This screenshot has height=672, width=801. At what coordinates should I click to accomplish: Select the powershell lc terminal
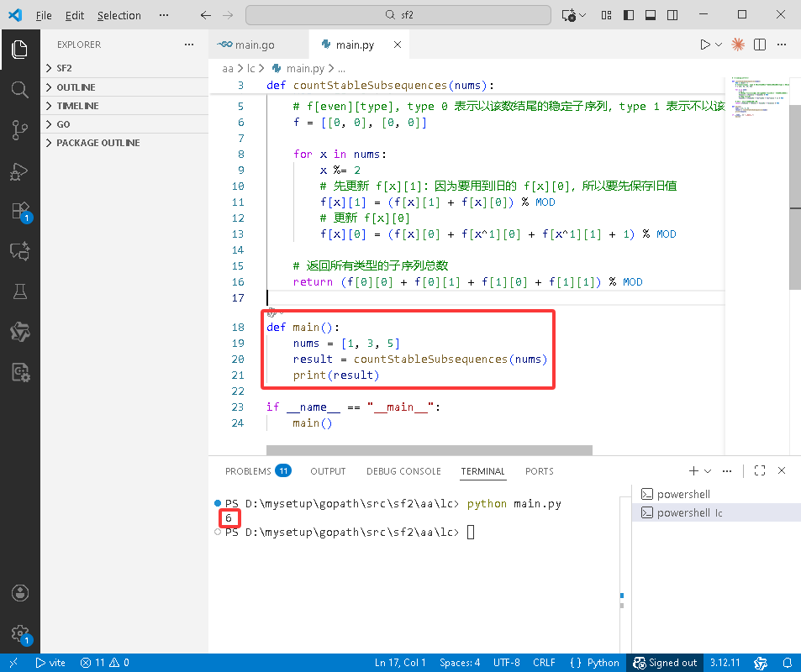pyautogui.click(x=716, y=512)
